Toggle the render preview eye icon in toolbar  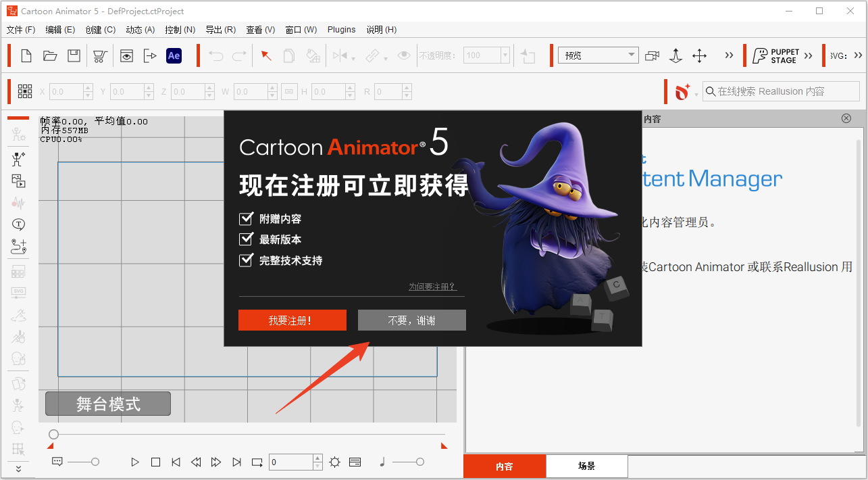coord(126,56)
